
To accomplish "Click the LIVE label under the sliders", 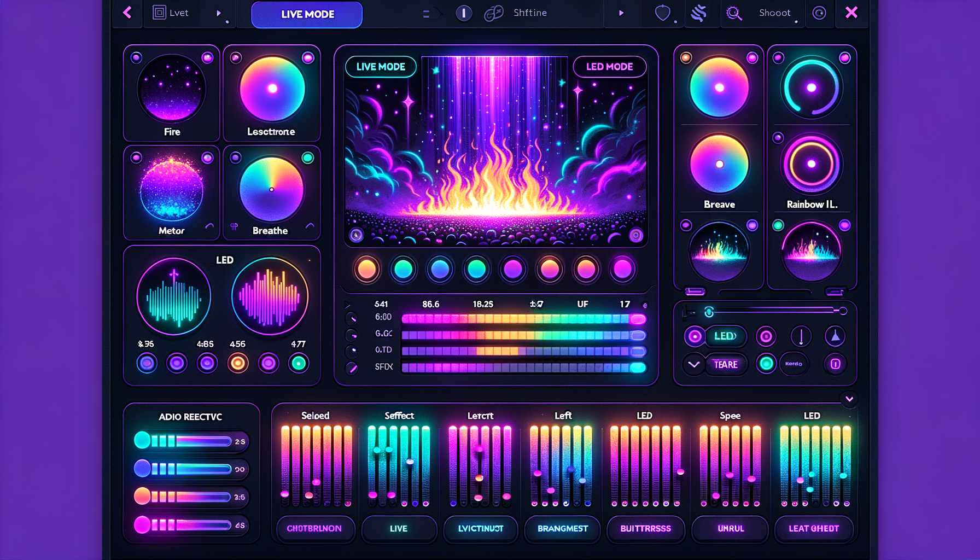I will (x=399, y=529).
